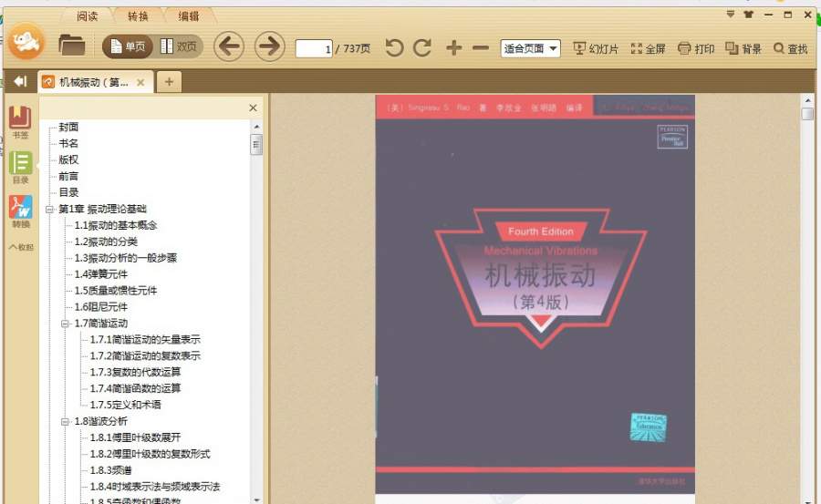Select 1.8.3频谱 entry
The width and height of the screenshot is (821, 504).
(x=111, y=470)
